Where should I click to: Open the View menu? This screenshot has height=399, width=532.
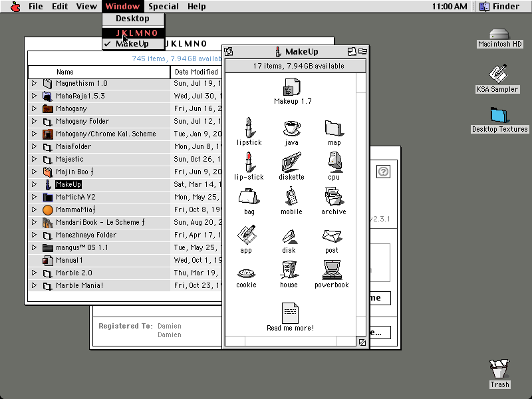(86, 7)
